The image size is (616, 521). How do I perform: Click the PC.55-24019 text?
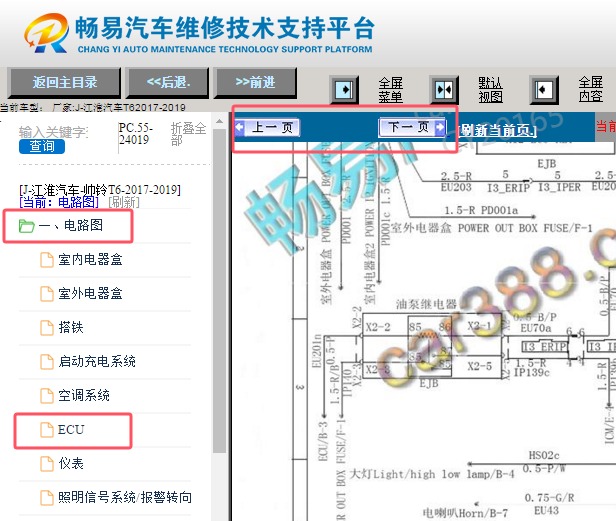(136, 134)
